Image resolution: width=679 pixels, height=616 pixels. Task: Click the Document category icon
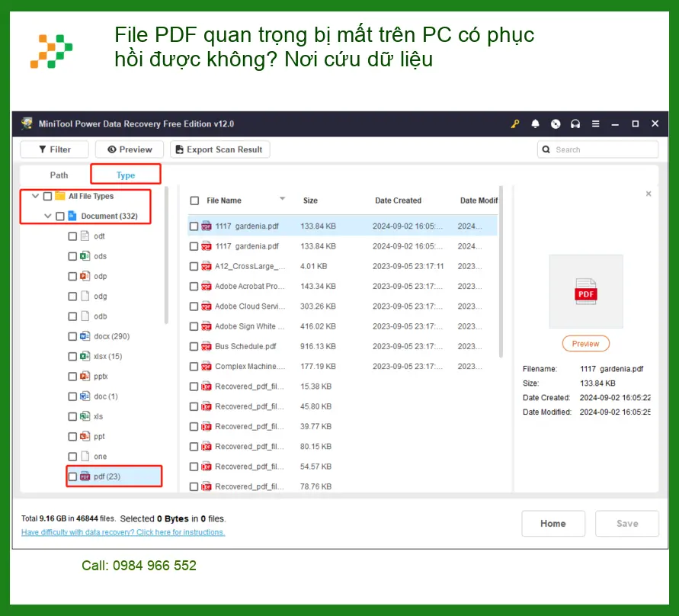point(72,216)
